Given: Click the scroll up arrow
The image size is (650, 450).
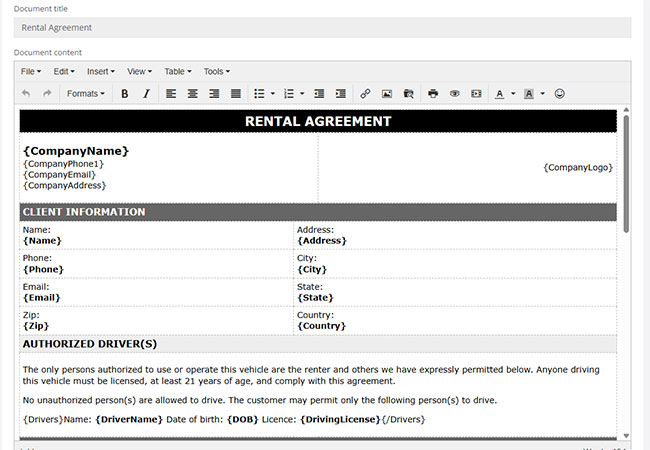Looking at the screenshot, I should (626, 110).
